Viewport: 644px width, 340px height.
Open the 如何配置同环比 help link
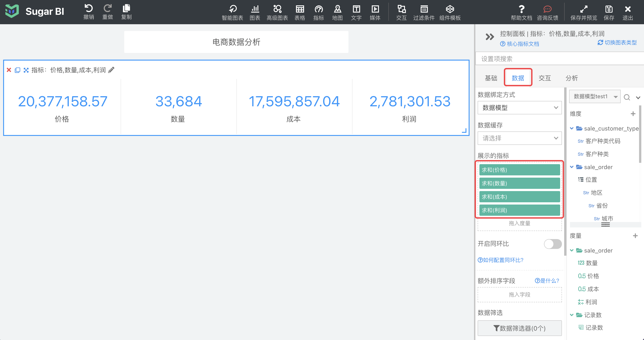click(x=500, y=260)
